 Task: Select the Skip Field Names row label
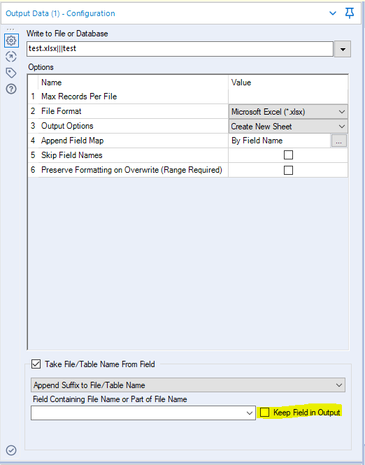click(x=72, y=155)
